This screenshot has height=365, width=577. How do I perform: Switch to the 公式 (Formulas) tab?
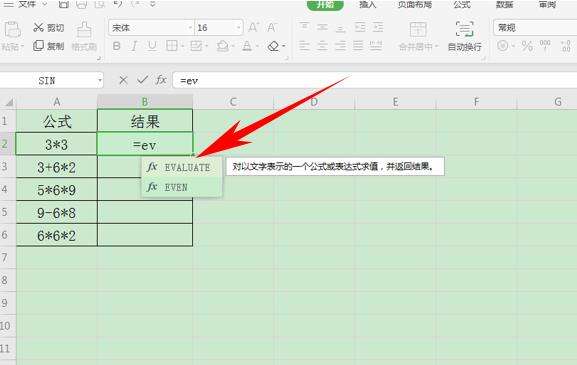pyautogui.click(x=462, y=4)
